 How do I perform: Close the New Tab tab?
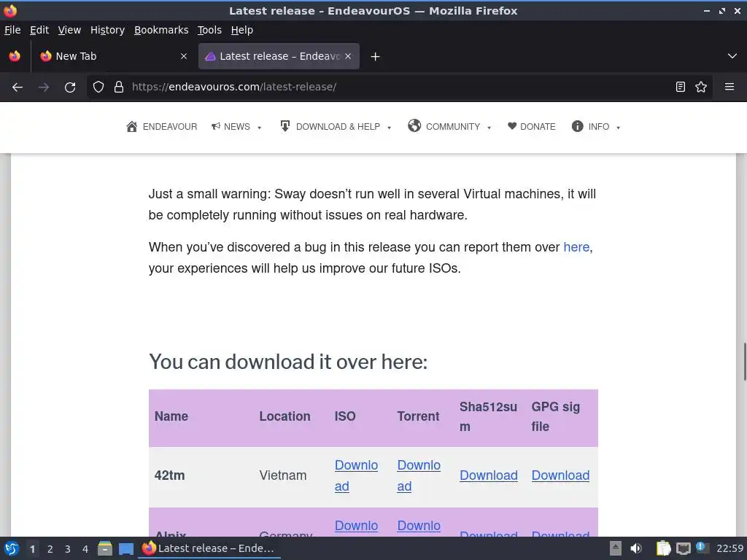click(183, 56)
